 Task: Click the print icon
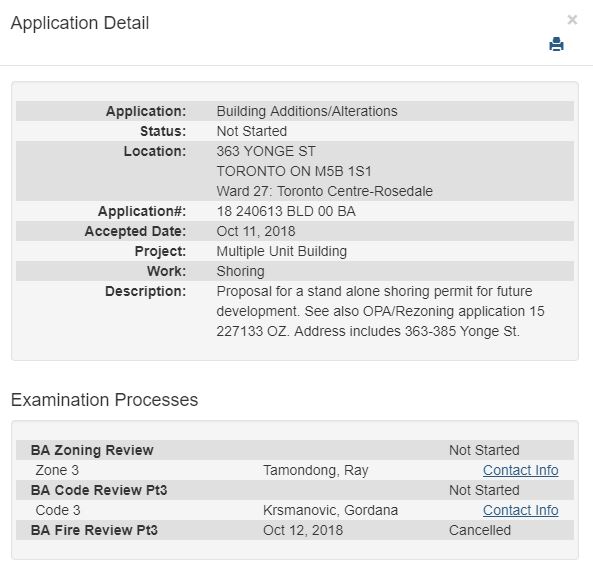pyautogui.click(x=556, y=44)
